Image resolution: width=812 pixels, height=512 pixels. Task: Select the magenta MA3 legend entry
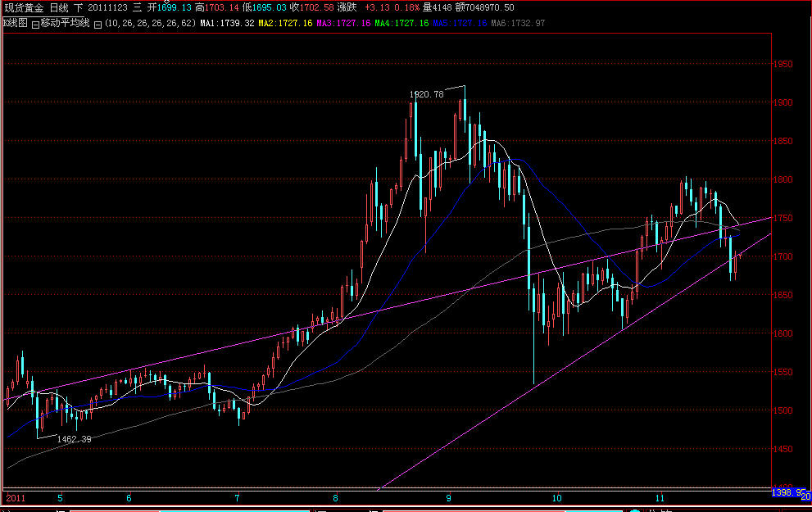[x=344, y=23]
